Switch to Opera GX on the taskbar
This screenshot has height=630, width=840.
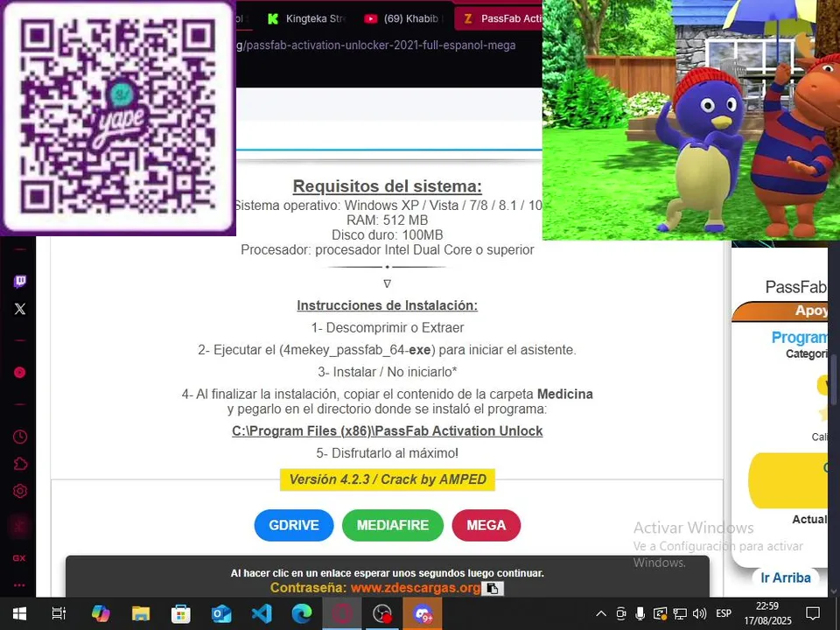tap(342, 613)
